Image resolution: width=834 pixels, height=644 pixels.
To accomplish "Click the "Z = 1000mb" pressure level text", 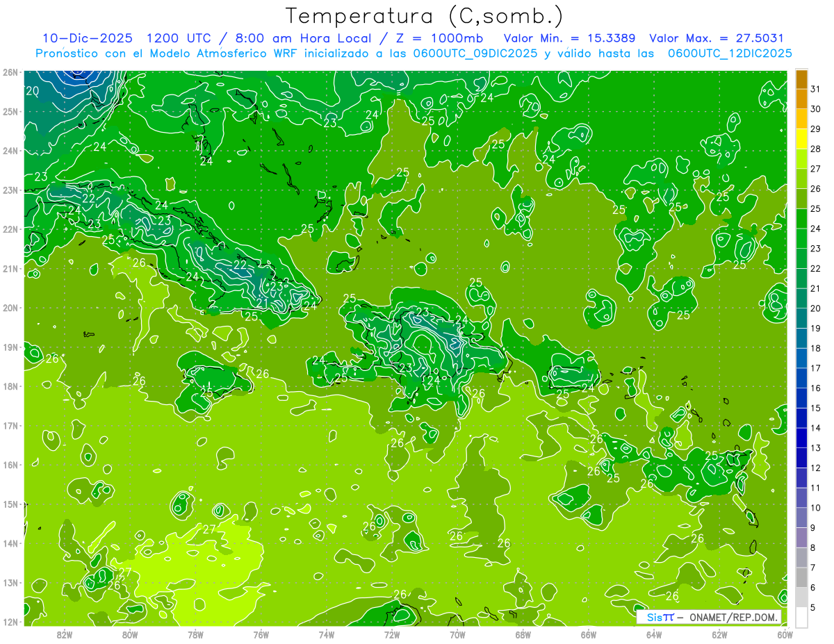I will 439,38.
